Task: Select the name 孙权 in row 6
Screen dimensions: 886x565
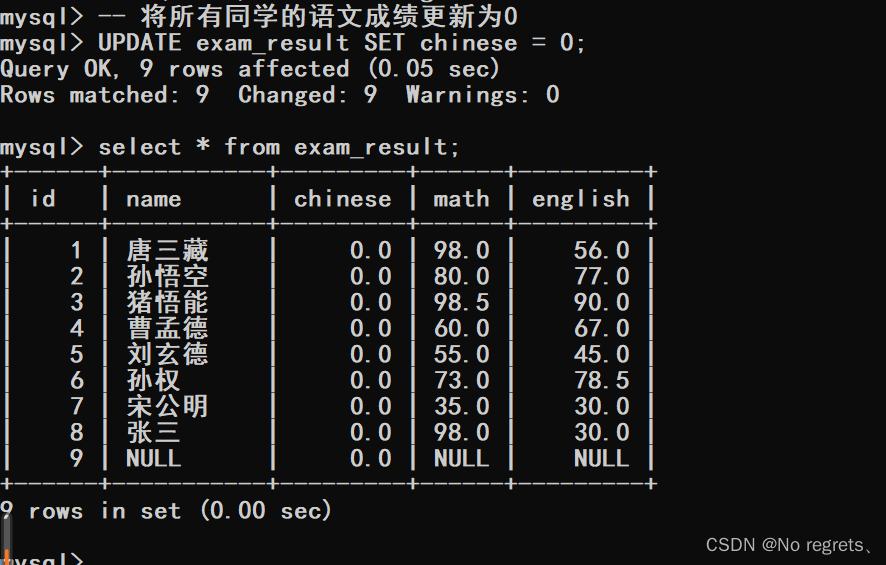Action: (153, 380)
